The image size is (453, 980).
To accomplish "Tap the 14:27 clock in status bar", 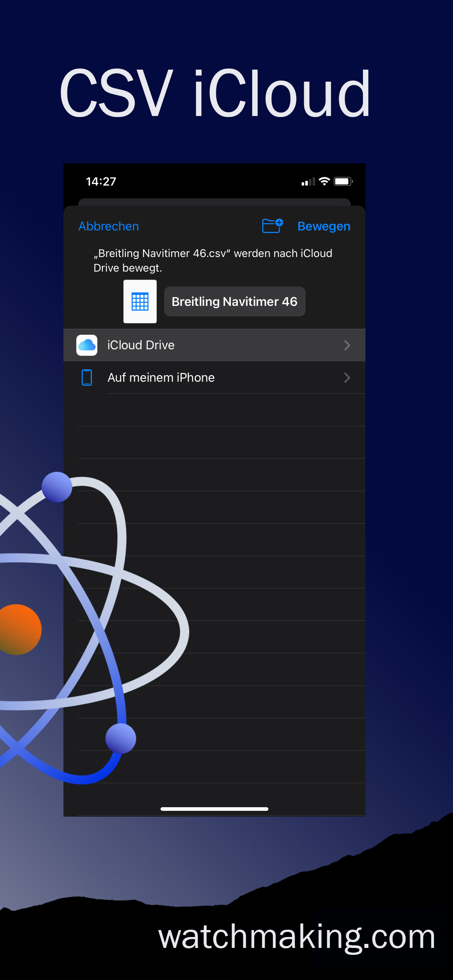I will click(x=101, y=182).
